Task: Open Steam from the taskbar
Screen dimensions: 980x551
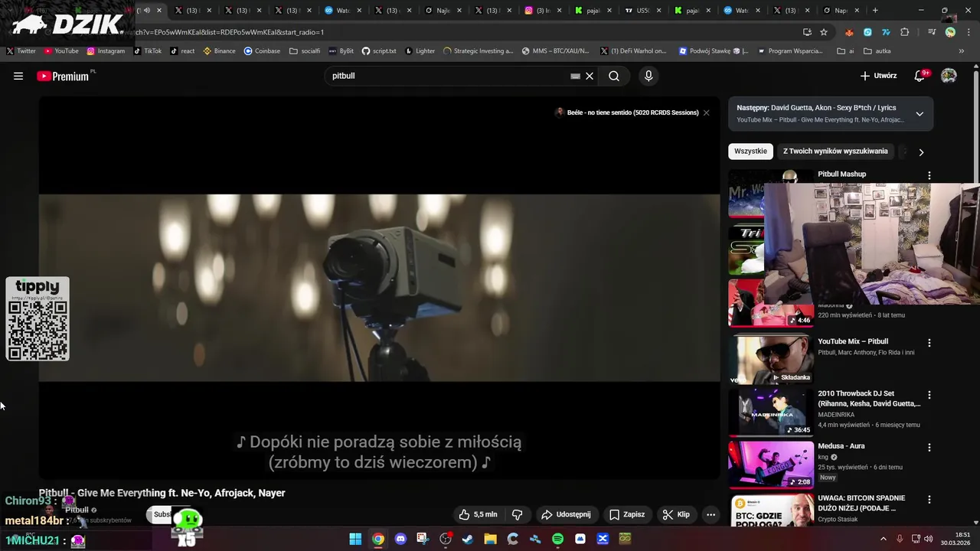Action: click(468, 539)
